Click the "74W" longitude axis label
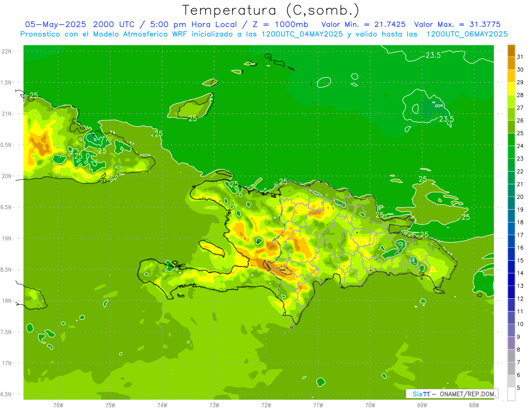 coord(162,405)
